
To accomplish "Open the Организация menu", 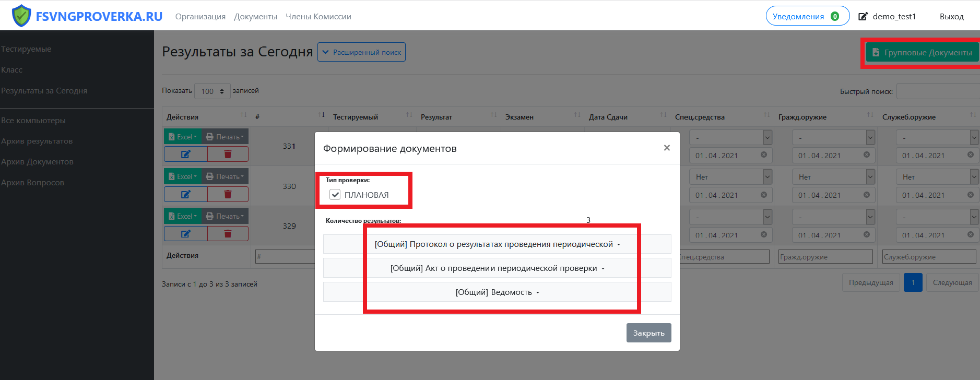I will click(x=200, y=17).
